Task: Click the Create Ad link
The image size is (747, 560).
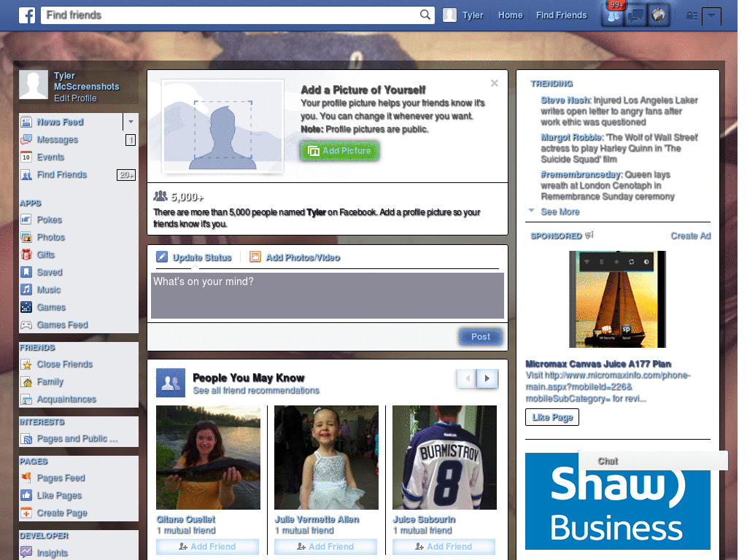Action: pyautogui.click(x=690, y=236)
